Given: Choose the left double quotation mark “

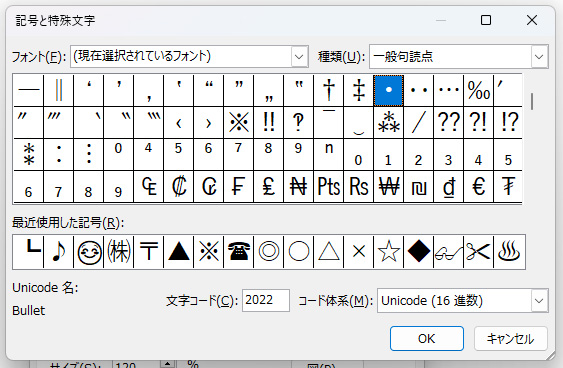Looking at the screenshot, I should pyautogui.click(x=209, y=90).
